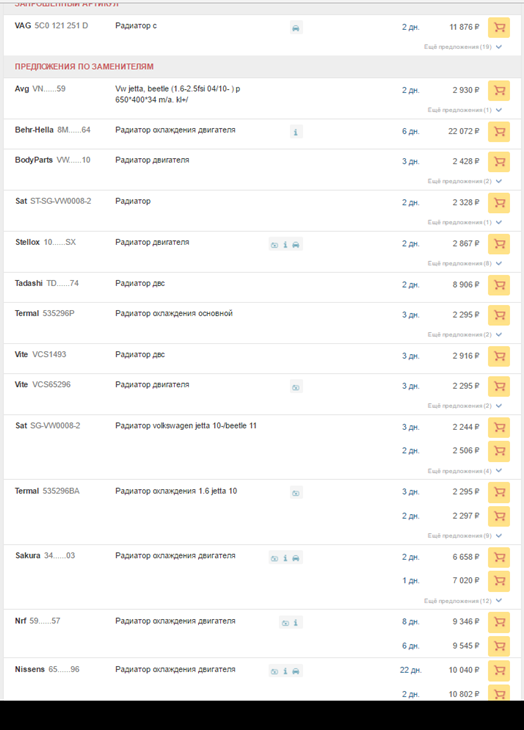The height and width of the screenshot is (730, 524).
Task: Add Sat SG-VW0008-2 2 244 ₽ offer to cart
Action: point(499,427)
